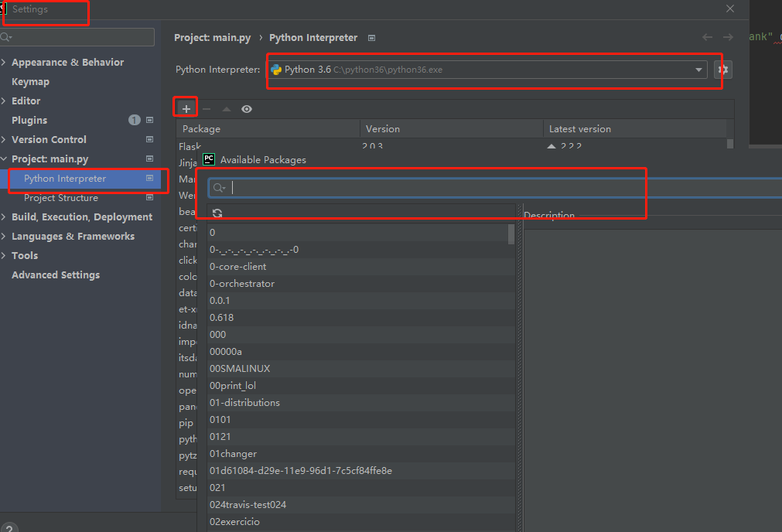This screenshot has height=532, width=782.
Task: Click the minus icon to uninstall package
Action: click(x=207, y=109)
